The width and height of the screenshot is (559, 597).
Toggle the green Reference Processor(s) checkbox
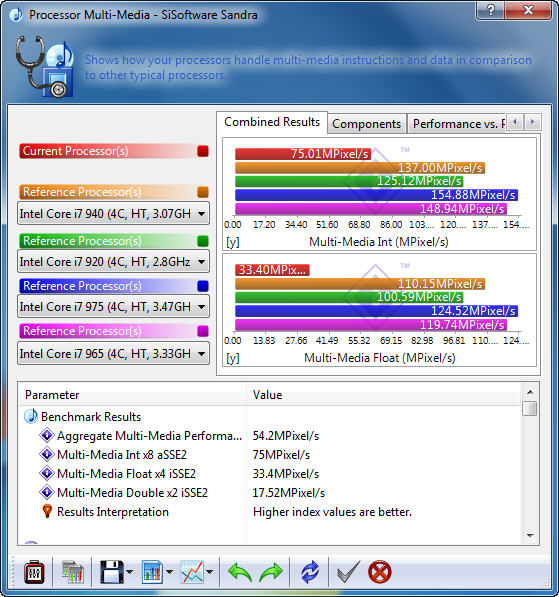[203, 241]
